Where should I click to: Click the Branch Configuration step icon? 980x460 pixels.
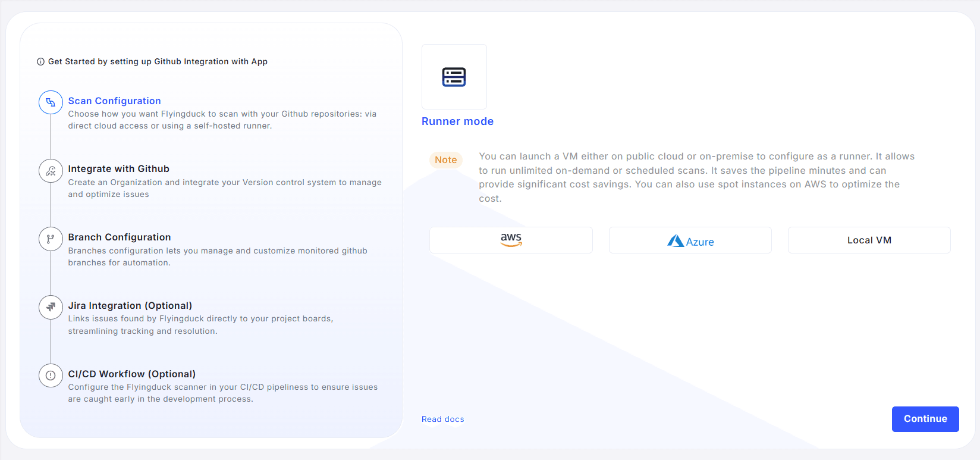tap(51, 239)
